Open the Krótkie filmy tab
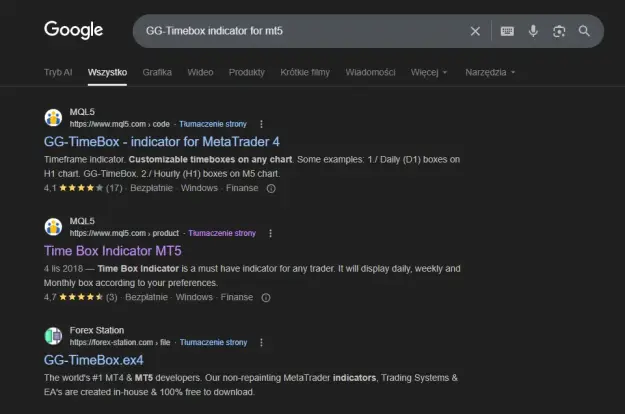Screen dimensions: 625x414 pos(305,72)
